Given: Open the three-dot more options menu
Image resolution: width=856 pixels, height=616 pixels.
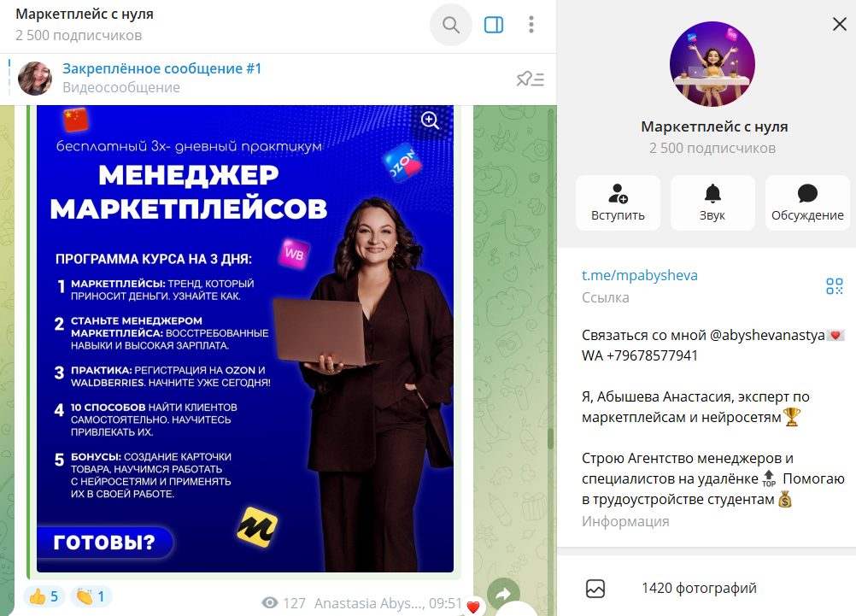Looking at the screenshot, I should click(x=531, y=25).
